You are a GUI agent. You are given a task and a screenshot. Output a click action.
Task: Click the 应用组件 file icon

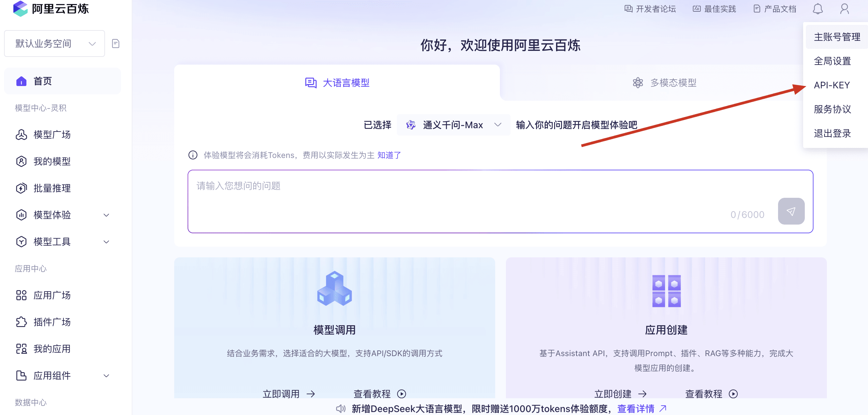tap(21, 376)
